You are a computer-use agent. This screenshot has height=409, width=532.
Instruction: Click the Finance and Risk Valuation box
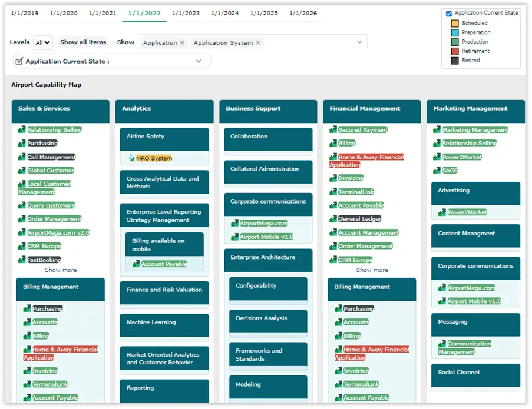click(x=164, y=292)
